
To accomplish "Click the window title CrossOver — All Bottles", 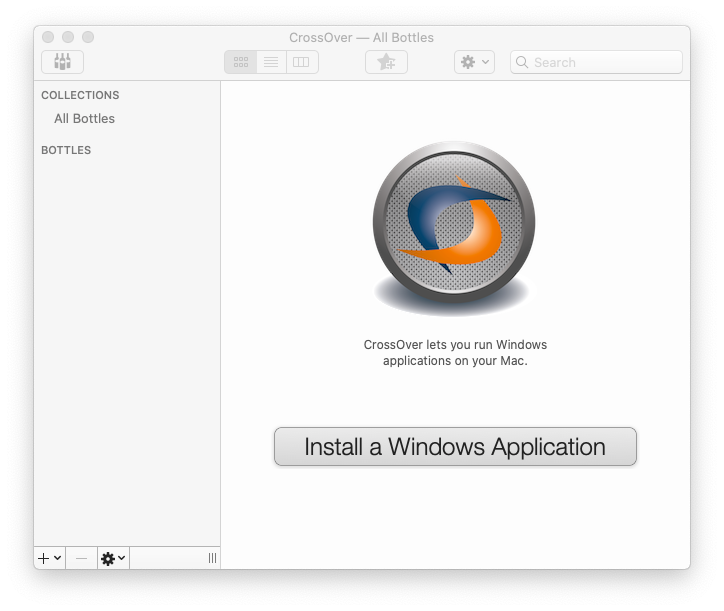I will [x=362, y=37].
